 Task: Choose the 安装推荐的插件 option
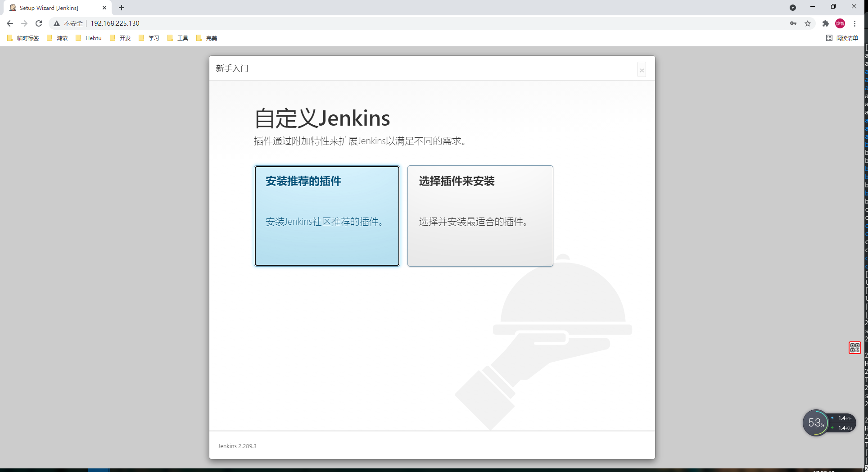click(327, 216)
